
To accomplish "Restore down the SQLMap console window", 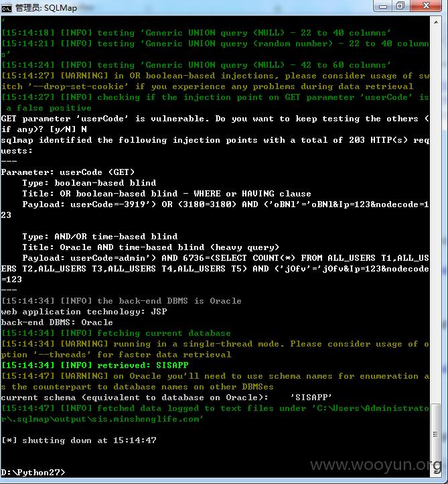I will tap(400, 6).
